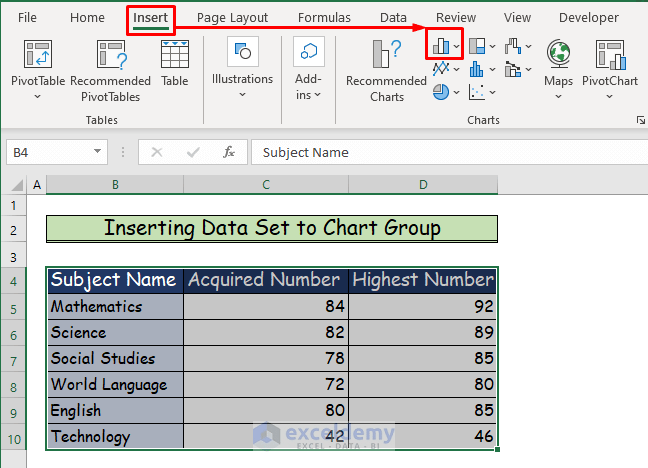
Task: Select column B header
Action: click(x=115, y=184)
